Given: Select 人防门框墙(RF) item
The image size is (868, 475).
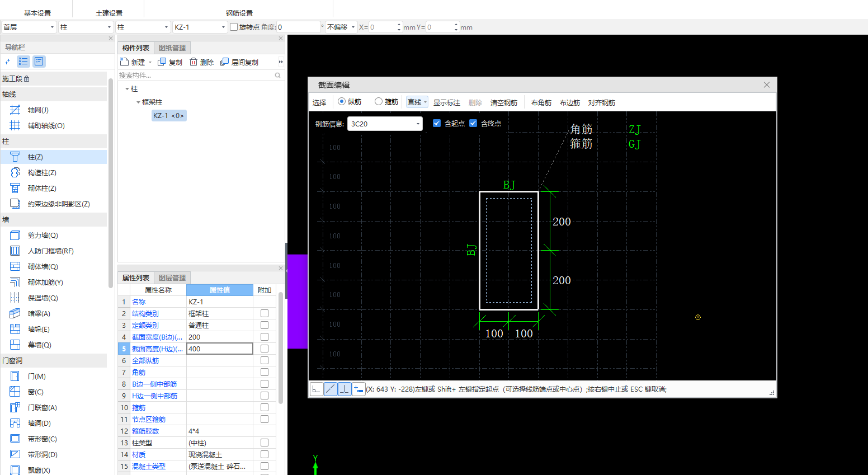Looking at the screenshot, I should pos(50,251).
